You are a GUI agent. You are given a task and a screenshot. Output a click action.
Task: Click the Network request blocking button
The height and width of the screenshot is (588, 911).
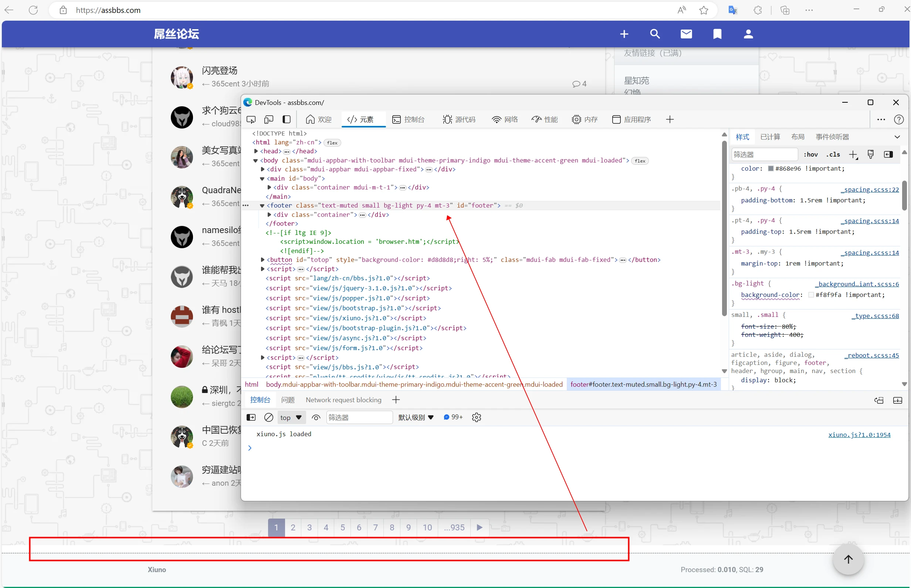tap(343, 400)
